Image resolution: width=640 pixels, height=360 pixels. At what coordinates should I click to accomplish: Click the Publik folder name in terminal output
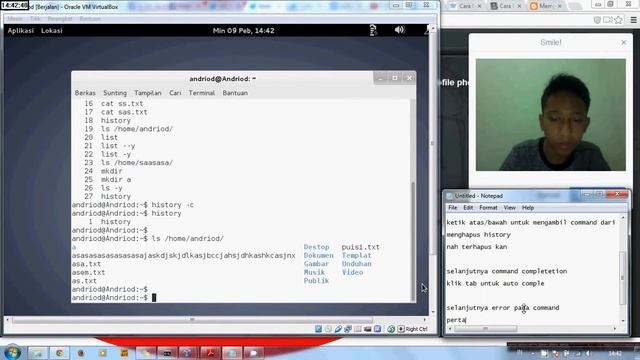click(316, 281)
